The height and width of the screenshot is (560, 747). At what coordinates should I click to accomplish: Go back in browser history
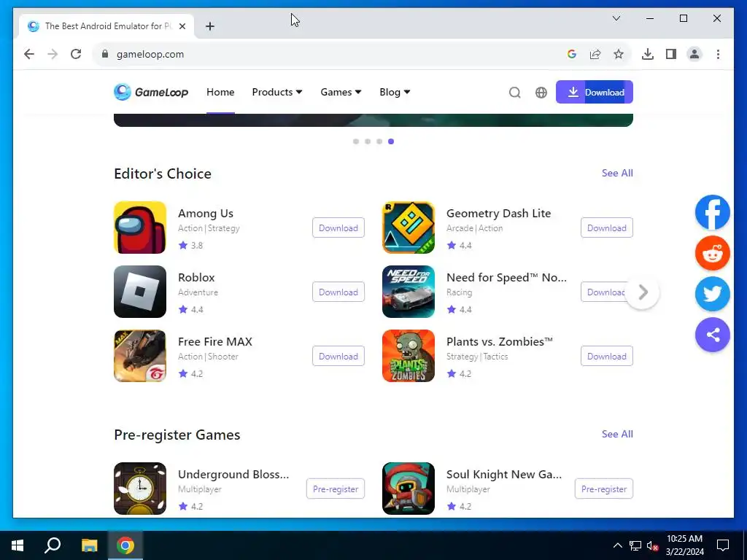coord(29,54)
